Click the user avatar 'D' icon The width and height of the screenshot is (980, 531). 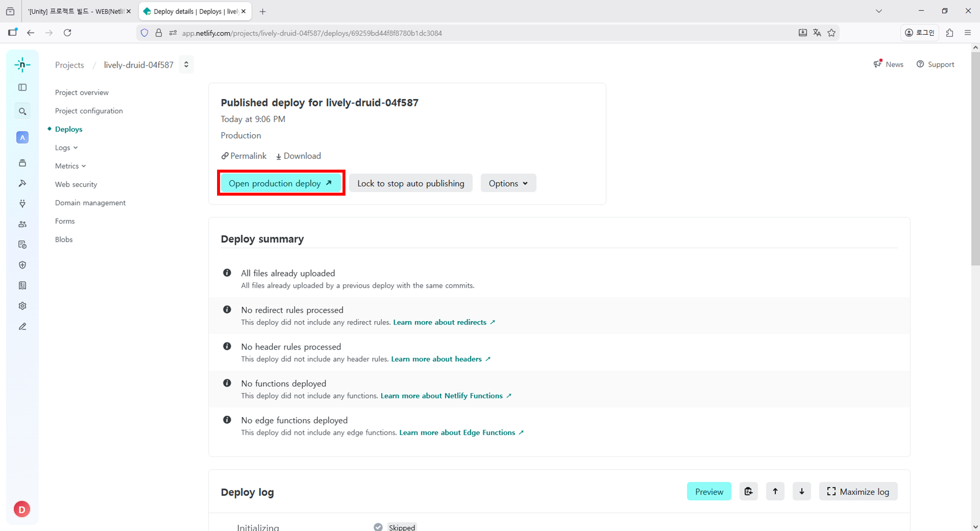point(22,509)
